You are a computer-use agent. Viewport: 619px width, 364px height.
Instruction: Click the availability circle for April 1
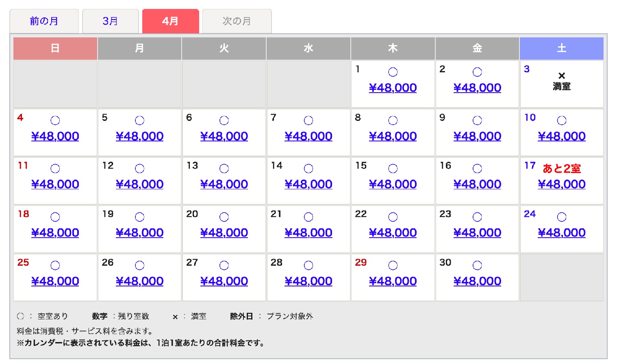(393, 72)
